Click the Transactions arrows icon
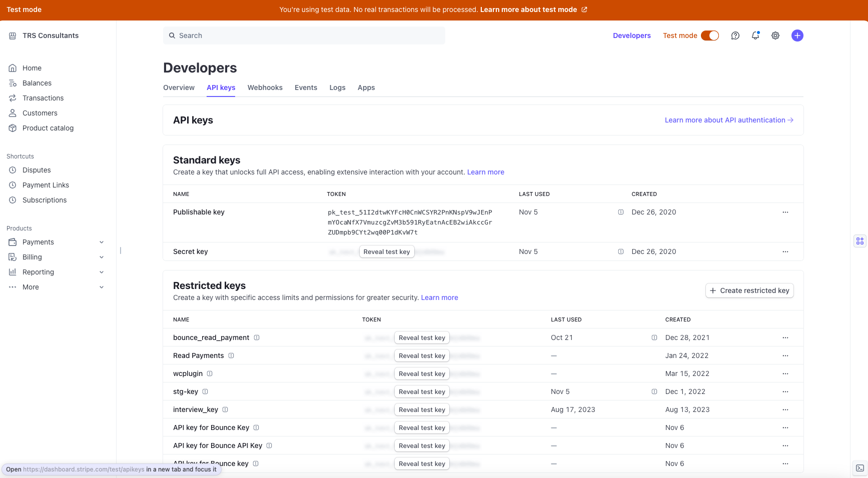This screenshot has width=868, height=478. pyautogui.click(x=13, y=98)
